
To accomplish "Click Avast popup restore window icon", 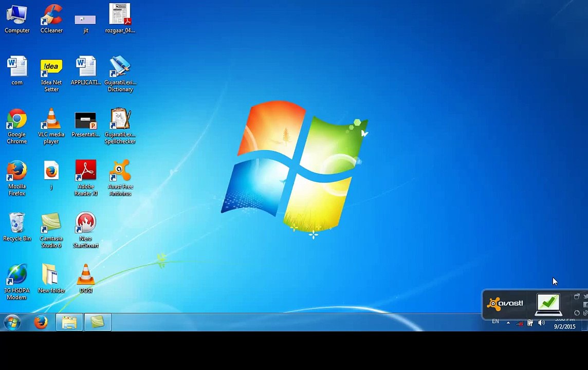I will coord(577,296).
